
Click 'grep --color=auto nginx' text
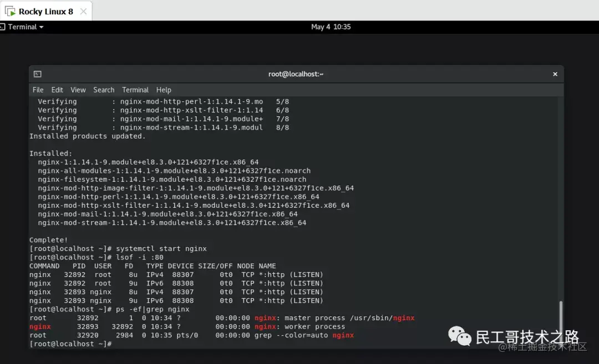pyautogui.click(x=304, y=335)
